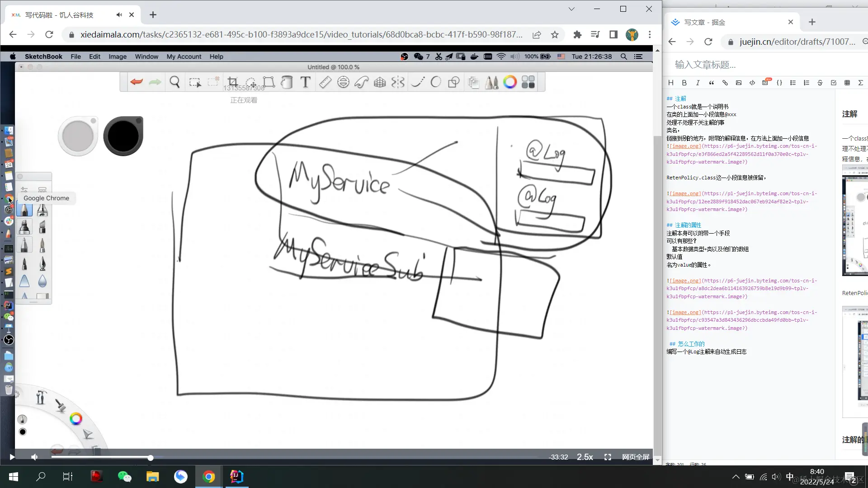Toggle fullscreen mode on the video player
Image resolution: width=868 pixels, height=488 pixels.
click(x=608, y=457)
